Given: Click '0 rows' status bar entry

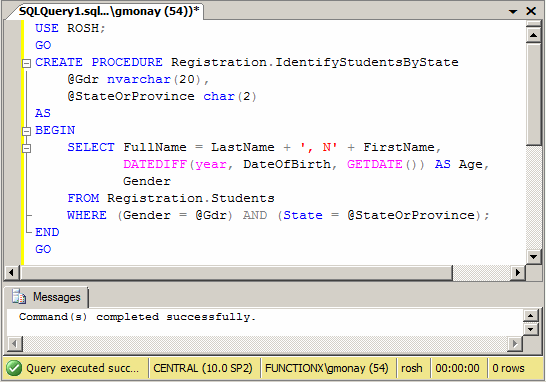Looking at the screenshot, I should (508, 368).
